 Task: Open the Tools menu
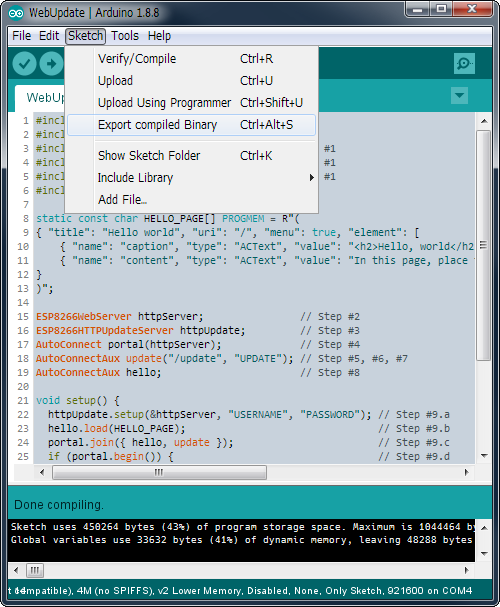(125, 36)
